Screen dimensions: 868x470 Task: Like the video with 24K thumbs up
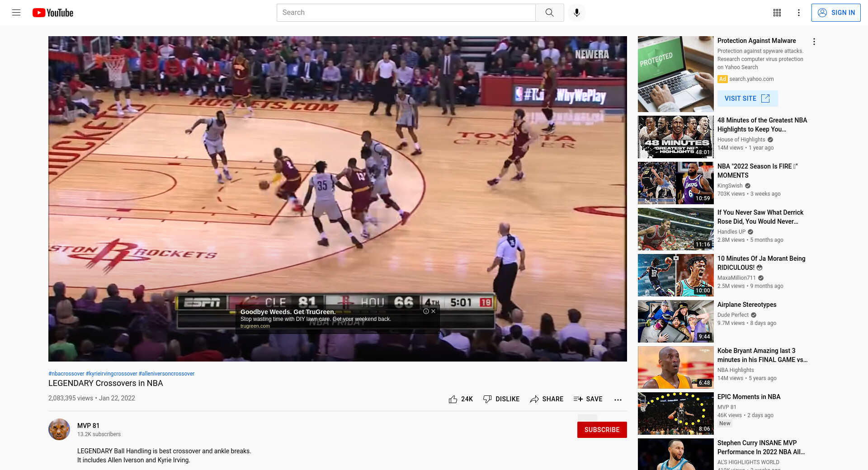461,399
